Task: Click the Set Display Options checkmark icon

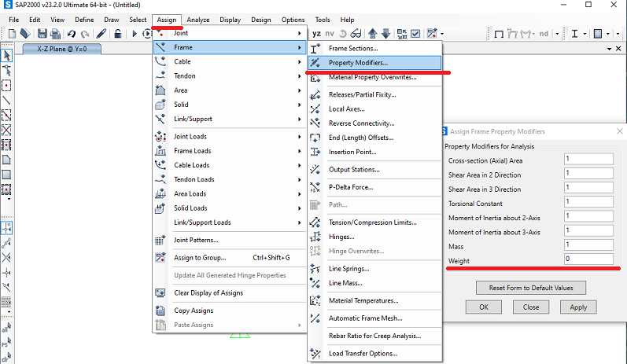Action: [415, 34]
